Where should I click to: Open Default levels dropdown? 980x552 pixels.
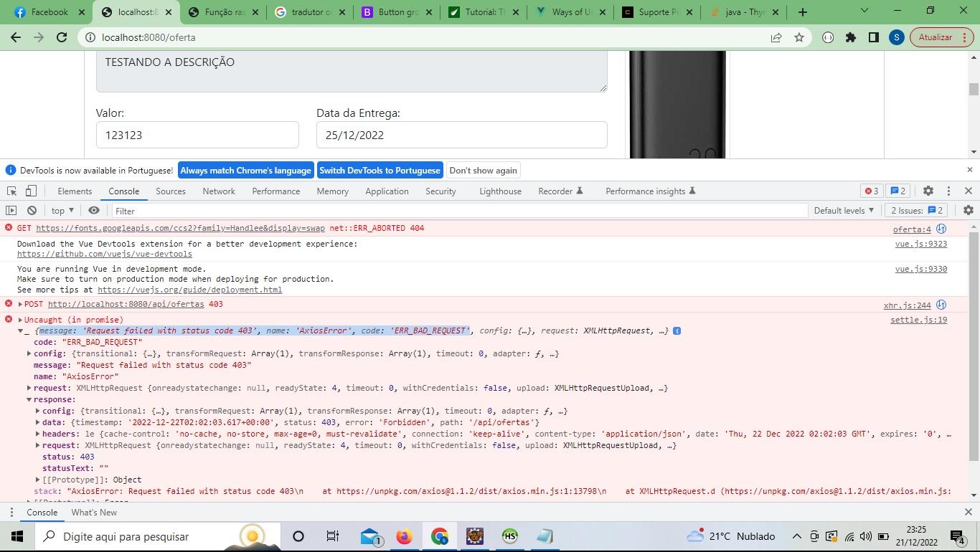844,210
